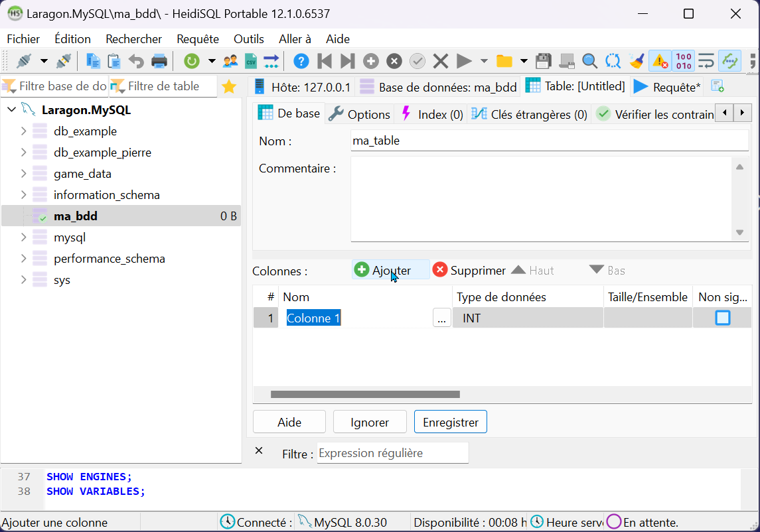Viewport: 760px width, 532px height.
Task: Click the blue help question mark icon
Action: pyautogui.click(x=301, y=62)
